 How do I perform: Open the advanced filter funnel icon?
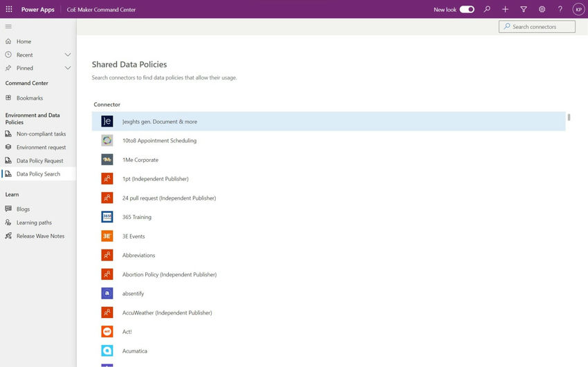[x=524, y=9]
